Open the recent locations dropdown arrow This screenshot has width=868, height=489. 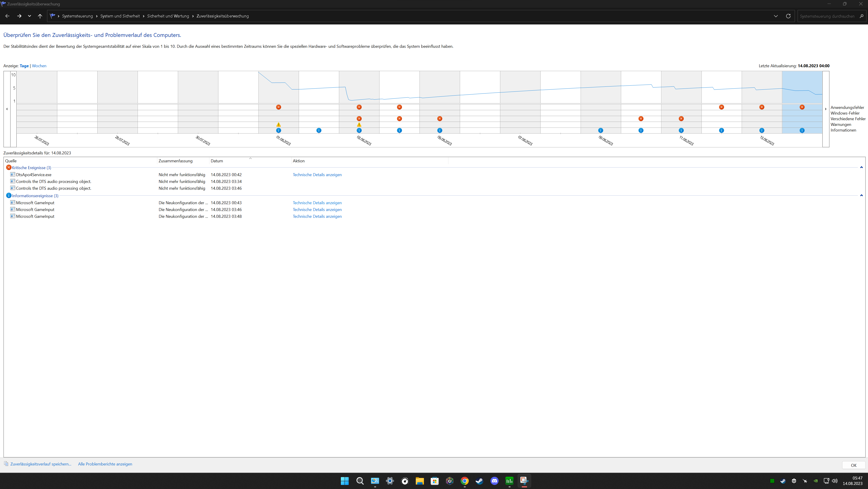(30, 16)
